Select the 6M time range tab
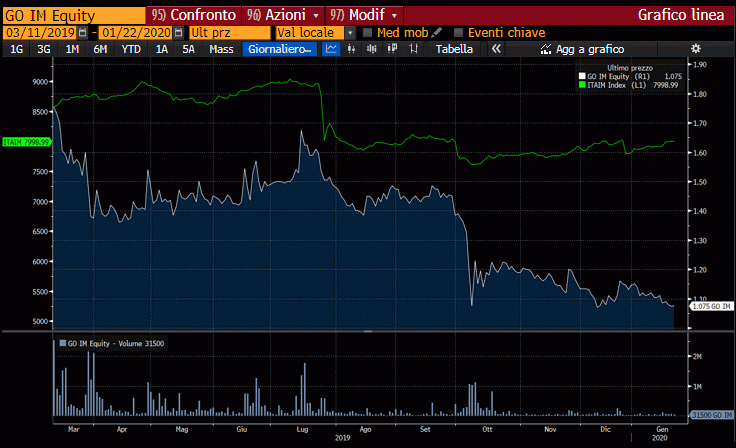The width and height of the screenshot is (736, 448). [100, 49]
